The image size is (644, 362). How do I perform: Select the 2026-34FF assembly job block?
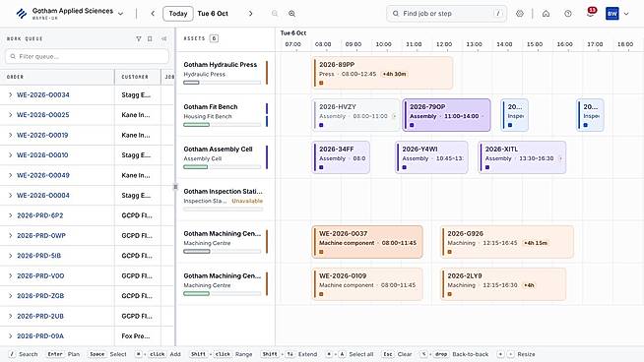(341, 157)
